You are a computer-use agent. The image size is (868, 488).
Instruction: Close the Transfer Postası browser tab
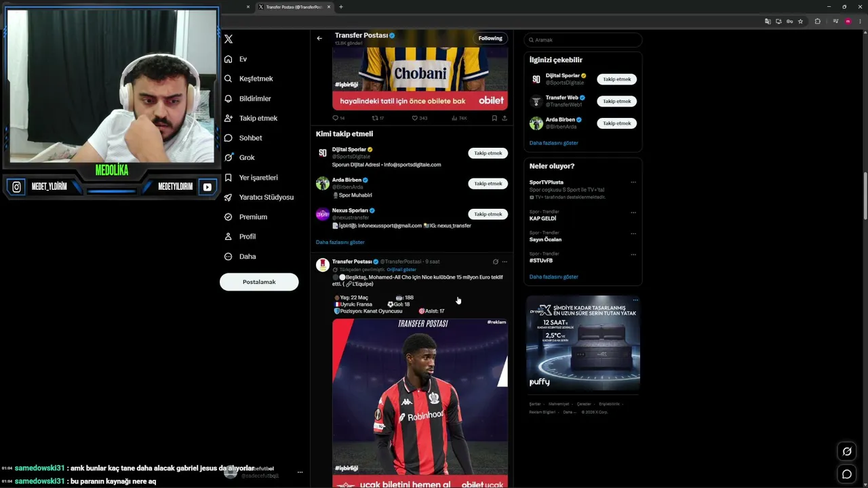(x=329, y=7)
